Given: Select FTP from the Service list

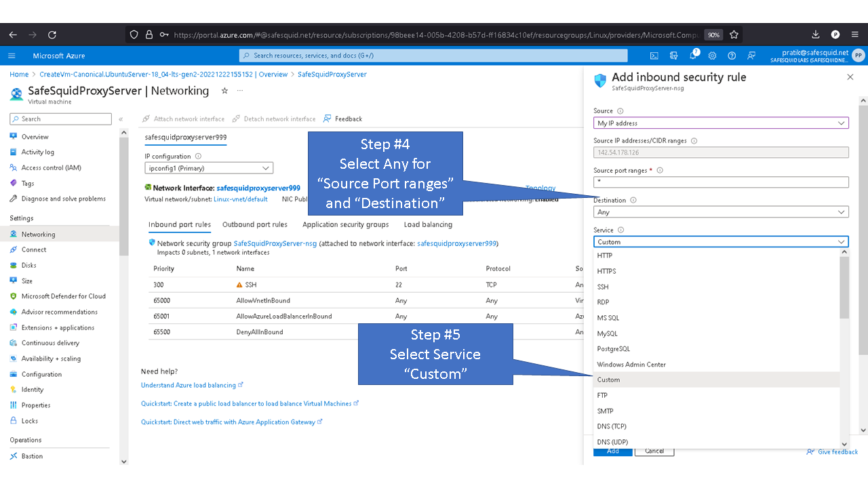Looking at the screenshot, I should click(716, 395).
